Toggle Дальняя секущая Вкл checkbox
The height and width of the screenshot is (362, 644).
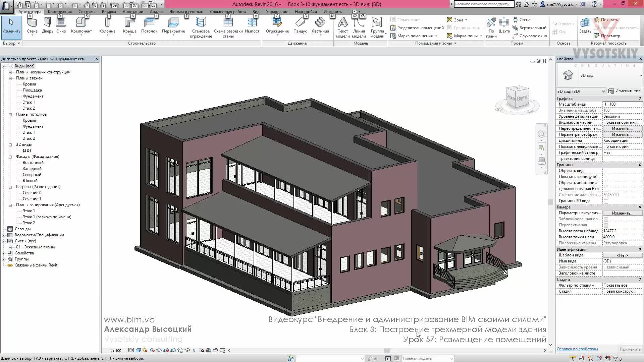[606, 189]
